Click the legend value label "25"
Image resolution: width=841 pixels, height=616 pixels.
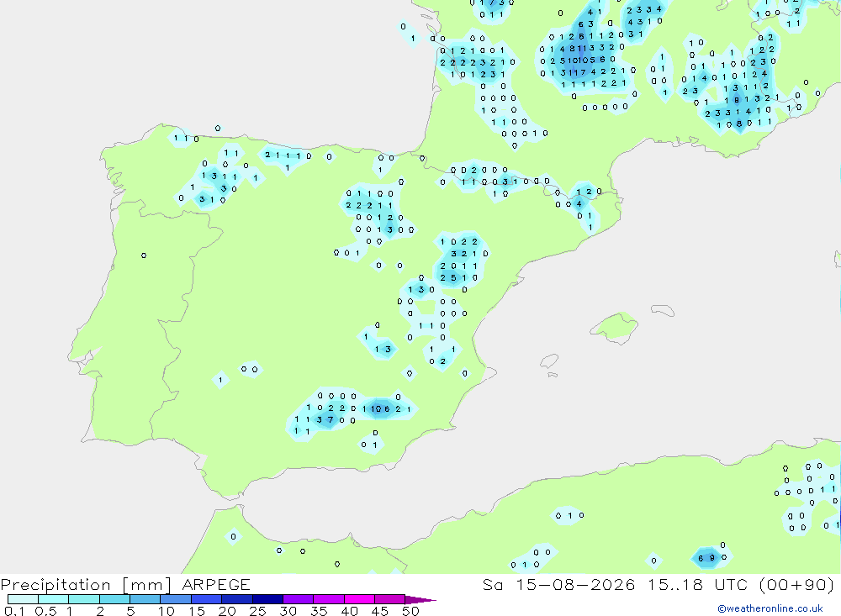coord(258,611)
